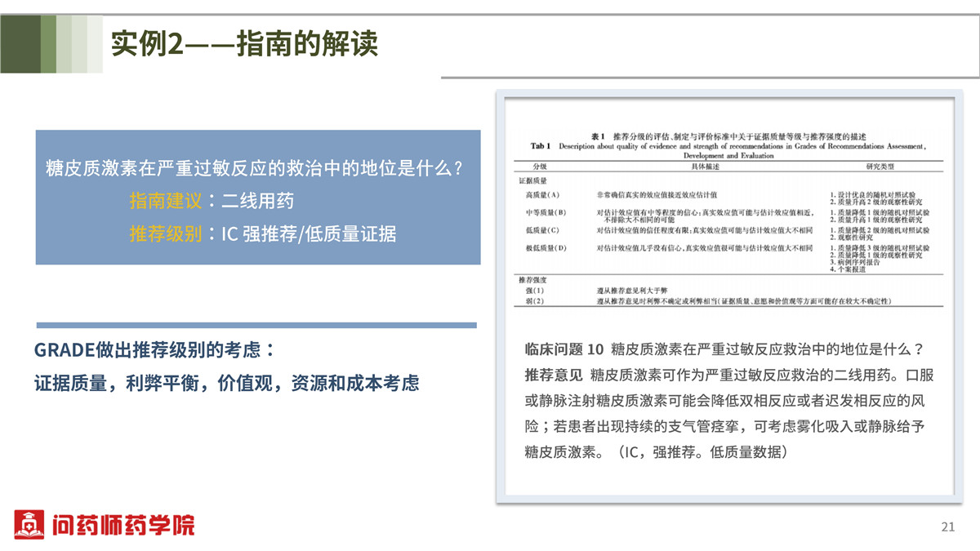Select the bold label 临床问题 10
The height and width of the screenshot is (551, 980).
tap(563, 349)
